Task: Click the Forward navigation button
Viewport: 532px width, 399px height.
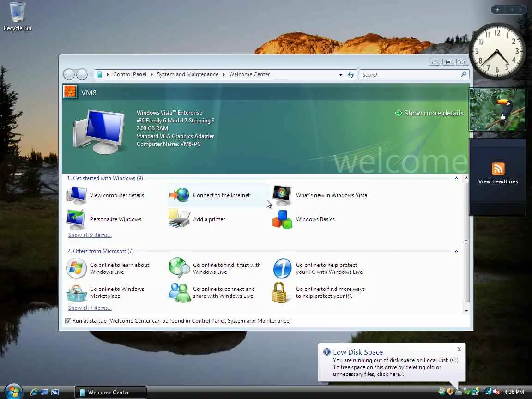Action: [x=82, y=74]
